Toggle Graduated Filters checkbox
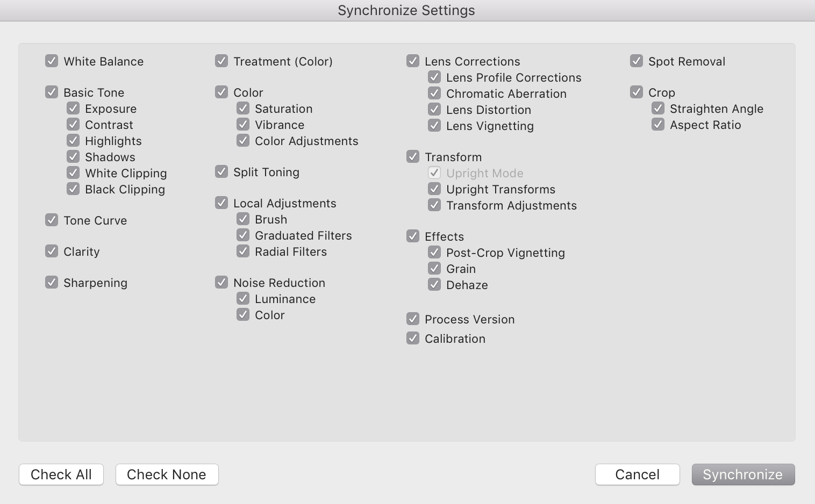 click(243, 235)
